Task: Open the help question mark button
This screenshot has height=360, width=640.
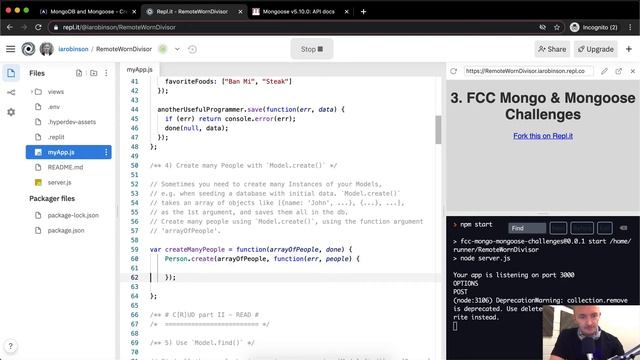Action: [11, 346]
